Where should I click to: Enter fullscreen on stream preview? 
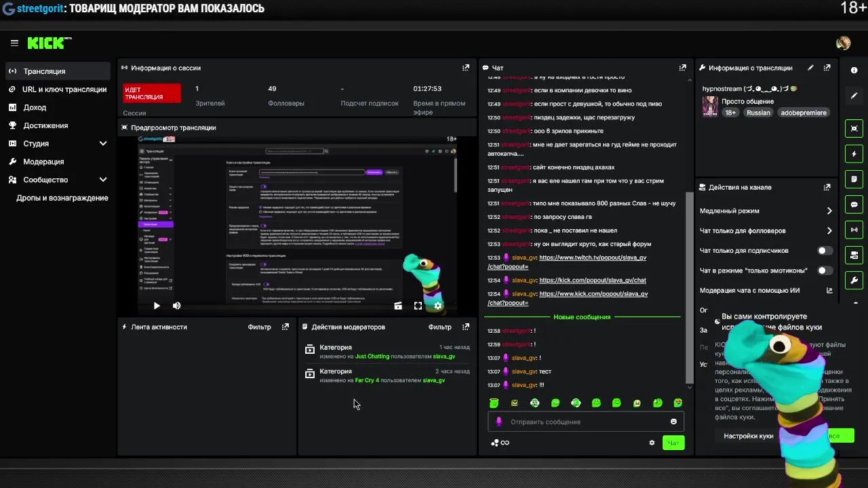[x=418, y=306]
